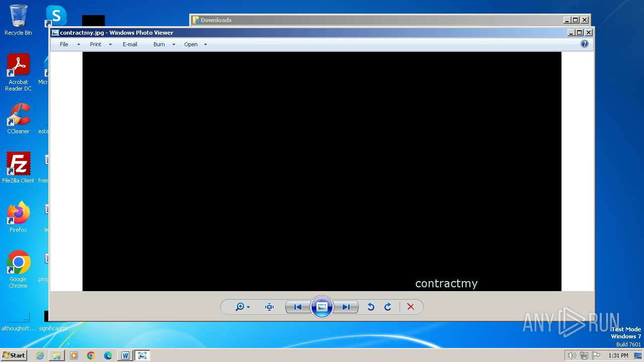Minimize the Photo Viewer window
Image resolution: width=644 pixels, height=362 pixels.
click(x=571, y=33)
